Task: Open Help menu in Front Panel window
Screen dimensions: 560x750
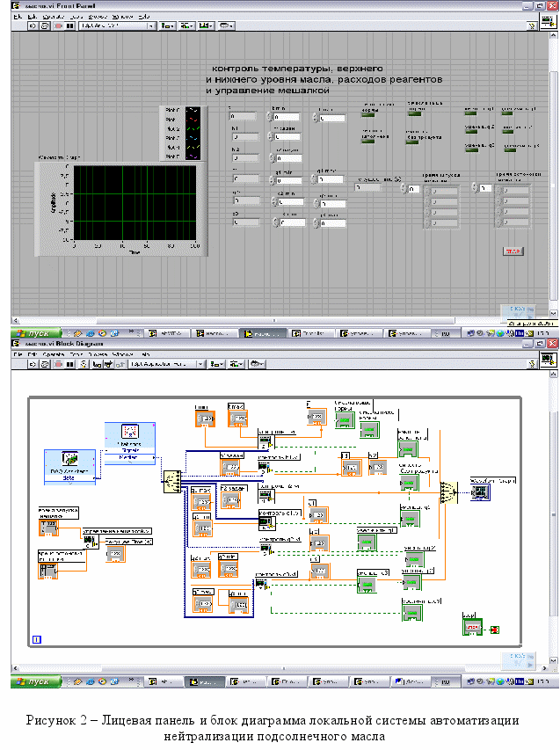Action: coord(144,16)
